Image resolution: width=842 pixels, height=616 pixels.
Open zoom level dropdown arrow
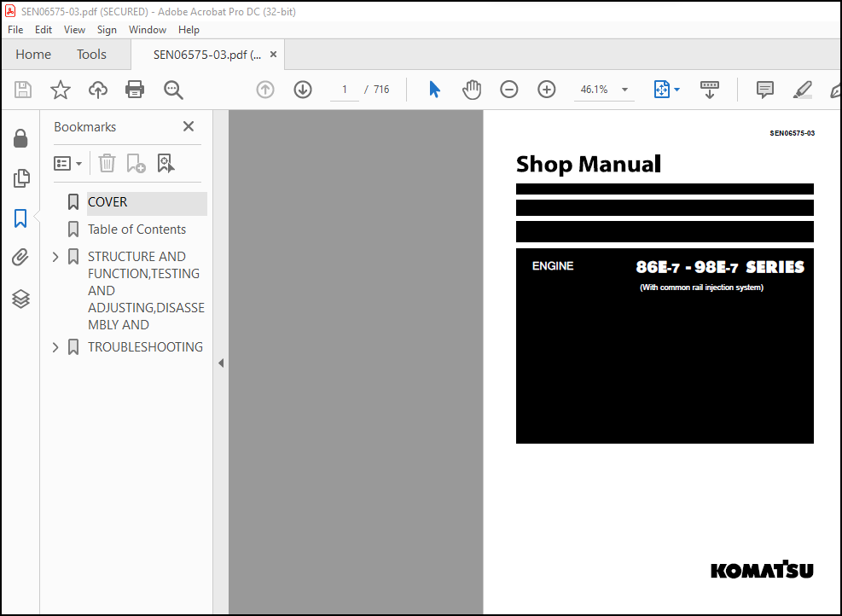(x=624, y=90)
